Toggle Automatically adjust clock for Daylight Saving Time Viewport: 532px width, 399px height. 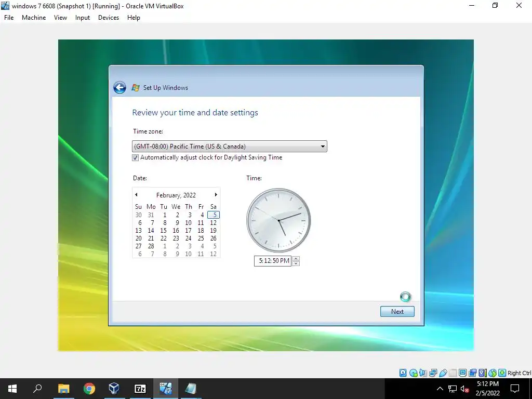[135, 158]
